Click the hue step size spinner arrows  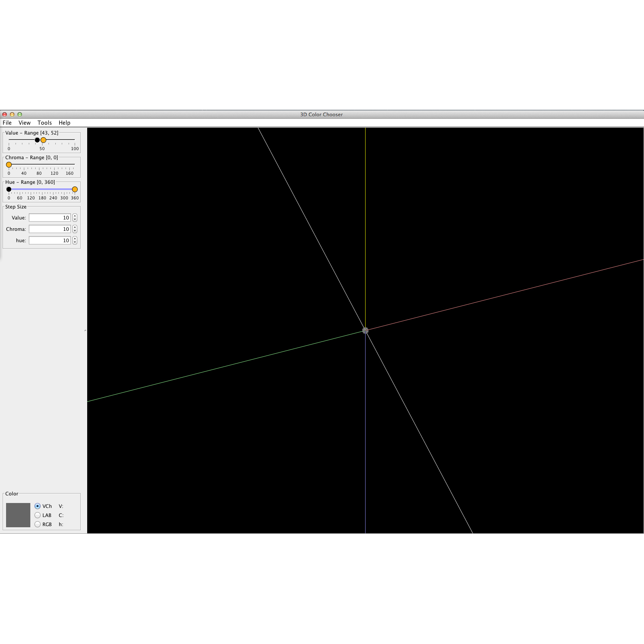75,240
